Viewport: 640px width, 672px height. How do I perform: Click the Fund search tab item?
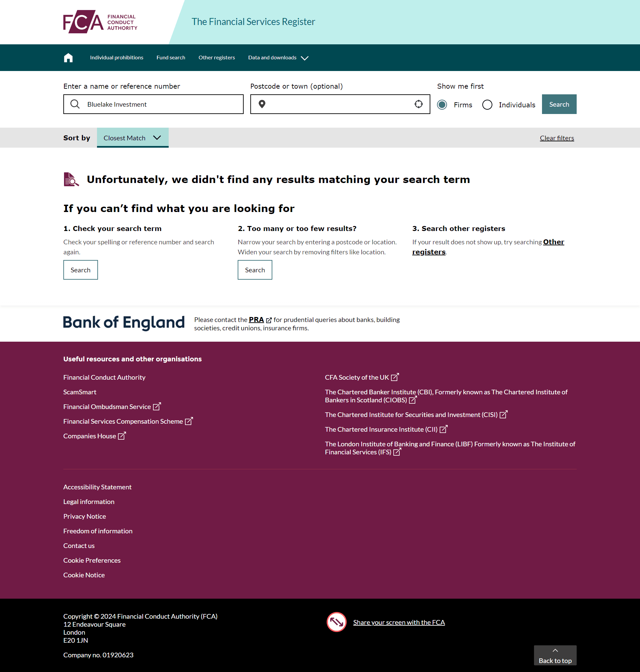coord(171,57)
